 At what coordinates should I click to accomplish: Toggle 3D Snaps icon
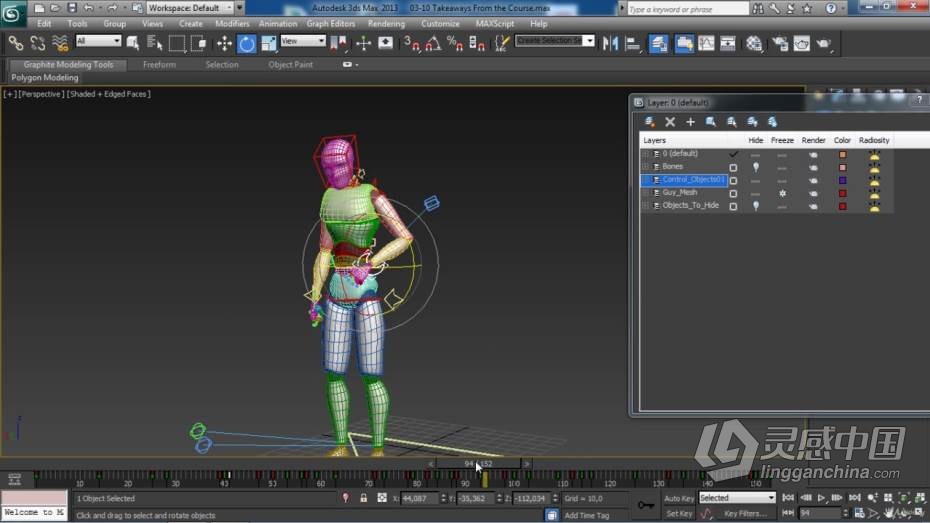(x=411, y=43)
